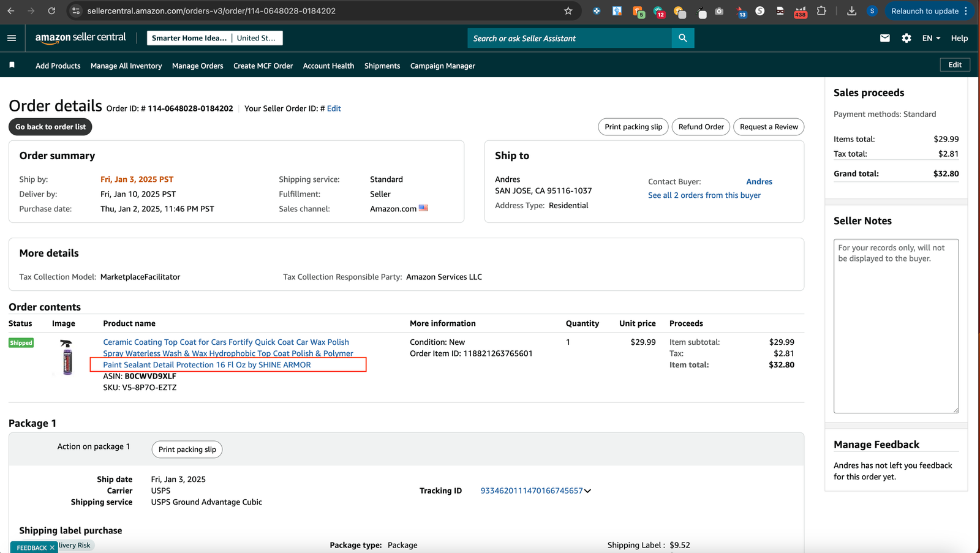Viewport: 980px width, 553px height.
Task: Click Order Item ID 118821263765601
Action: click(x=471, y=353)
